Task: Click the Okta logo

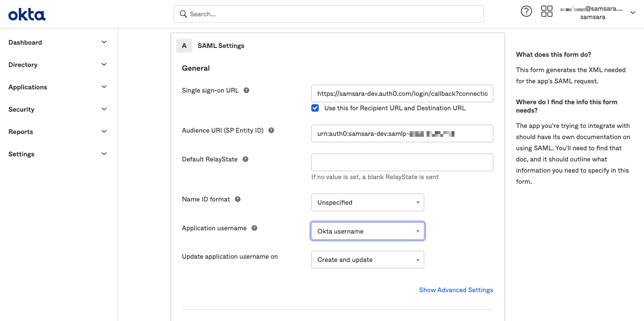Action: pos(26,14)
